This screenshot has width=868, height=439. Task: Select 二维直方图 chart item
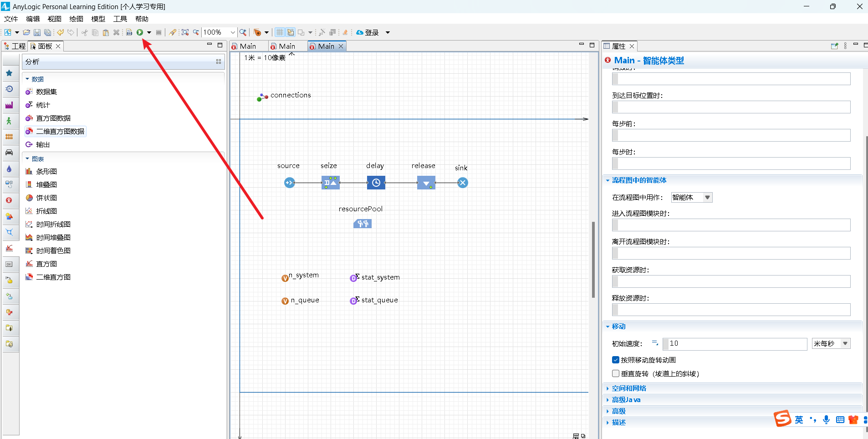click(48, 277)
